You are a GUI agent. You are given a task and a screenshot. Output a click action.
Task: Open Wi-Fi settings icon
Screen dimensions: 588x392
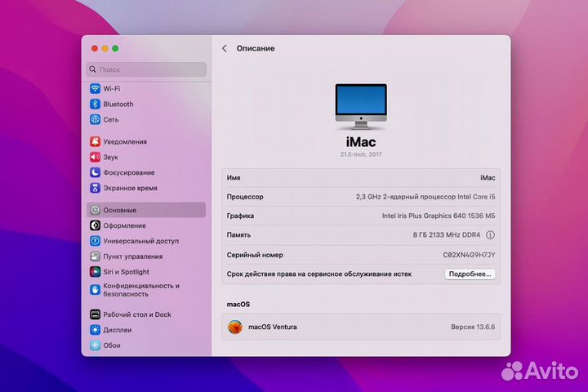tap(96, 88)
